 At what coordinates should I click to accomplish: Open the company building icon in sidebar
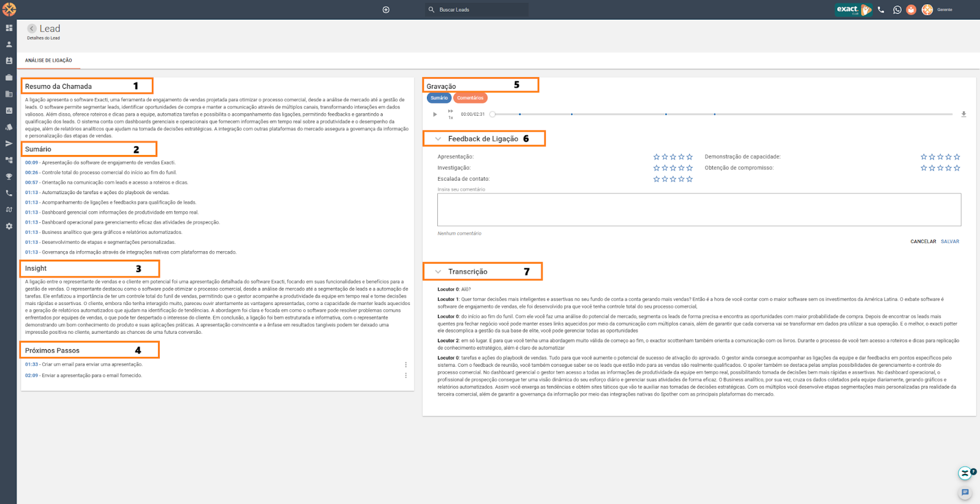9,94
